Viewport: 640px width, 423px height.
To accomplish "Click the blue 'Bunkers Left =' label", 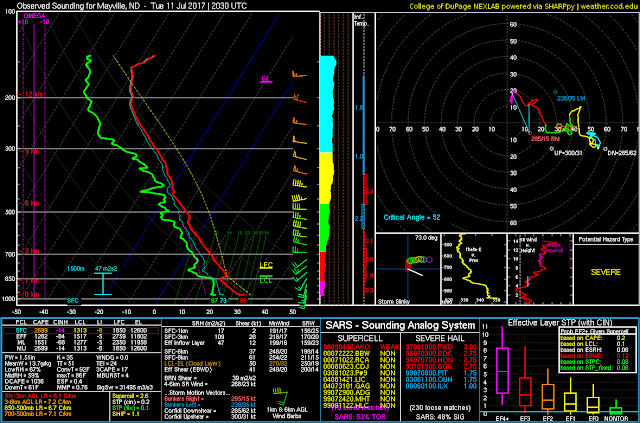I will click(181, 405).
